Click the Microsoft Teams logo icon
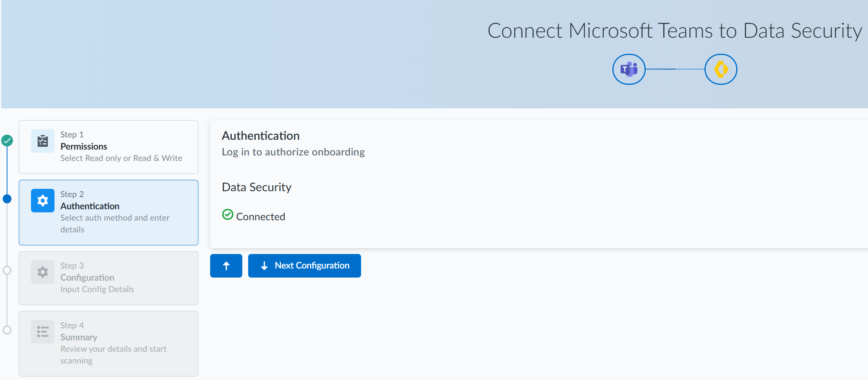This screenshot has height=380, width=868. [629, 69]
